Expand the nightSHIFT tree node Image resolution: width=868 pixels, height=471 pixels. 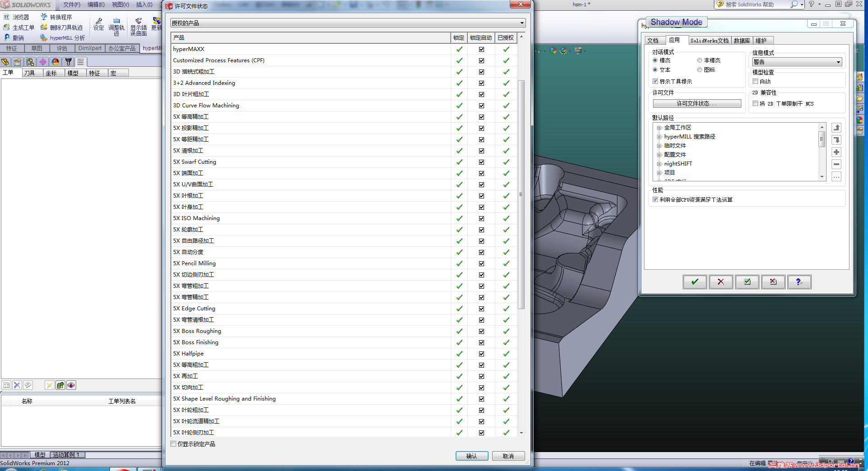coord(659,164)
